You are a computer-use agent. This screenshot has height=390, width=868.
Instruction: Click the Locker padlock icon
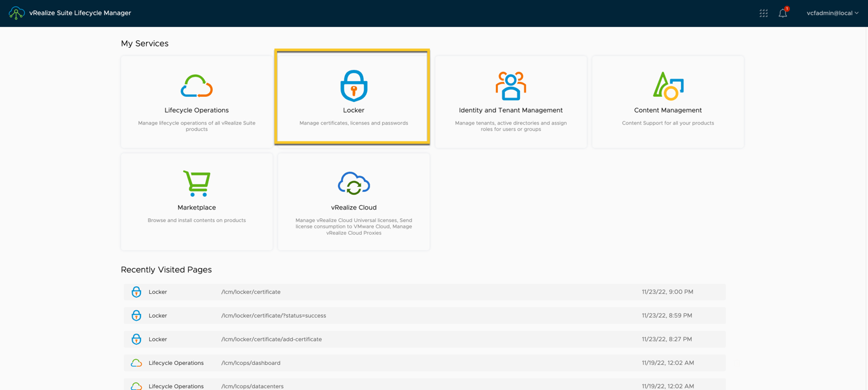coord(354,86)
